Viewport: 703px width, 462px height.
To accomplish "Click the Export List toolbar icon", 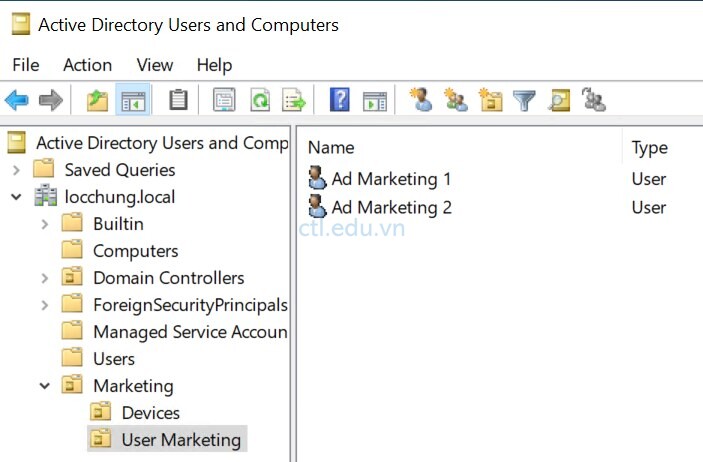I will pos(294,100).
